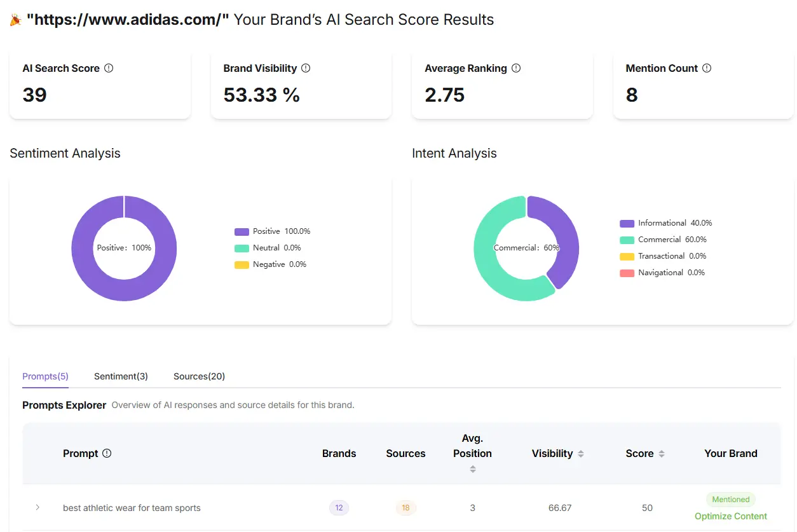The image size is (797, 532).
Task: Click the Sources column header
Action: pyautogui.click(x=405, y=453)
